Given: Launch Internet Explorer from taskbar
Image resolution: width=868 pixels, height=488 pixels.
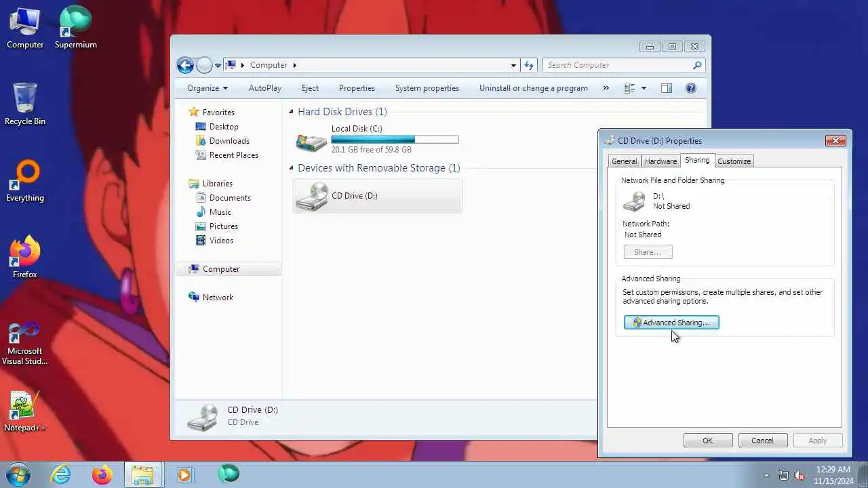Looking at the screenshot, I should [x=61, y=474].
